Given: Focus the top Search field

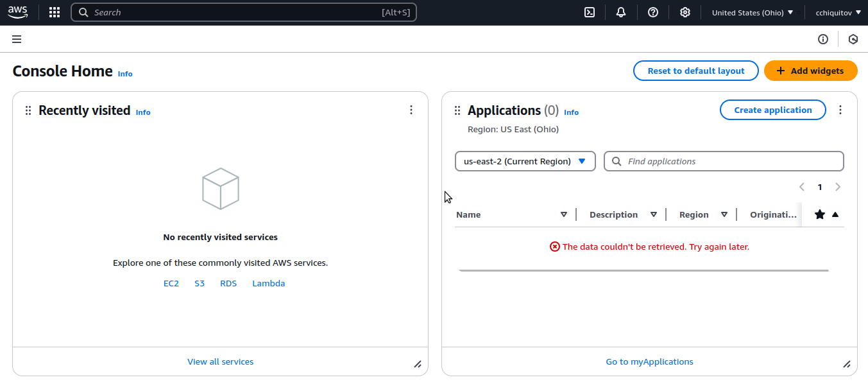Looking at the screenshot, I should pyautogui.click(x=244, y=12).
